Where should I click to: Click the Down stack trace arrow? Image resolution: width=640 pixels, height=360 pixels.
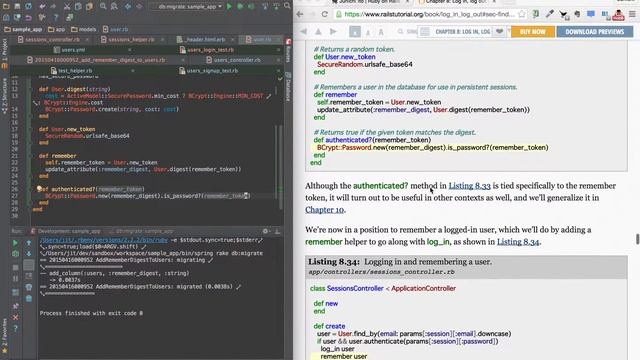[x=29, y=254]
